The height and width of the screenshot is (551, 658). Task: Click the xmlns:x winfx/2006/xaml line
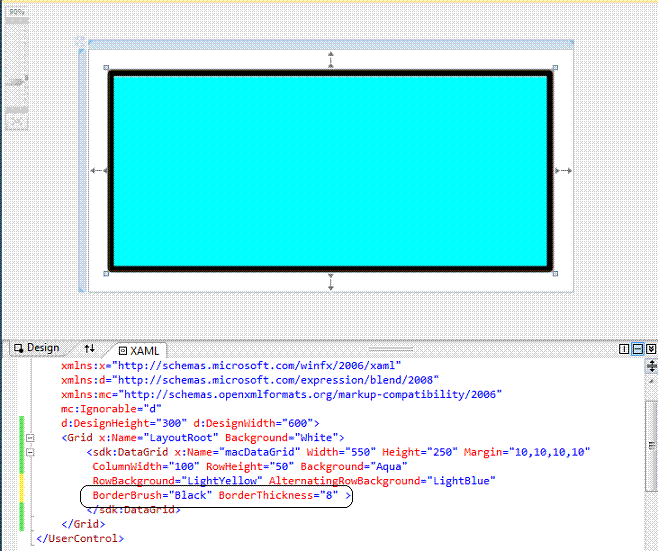pyautogui.click(x=231, y=366)
